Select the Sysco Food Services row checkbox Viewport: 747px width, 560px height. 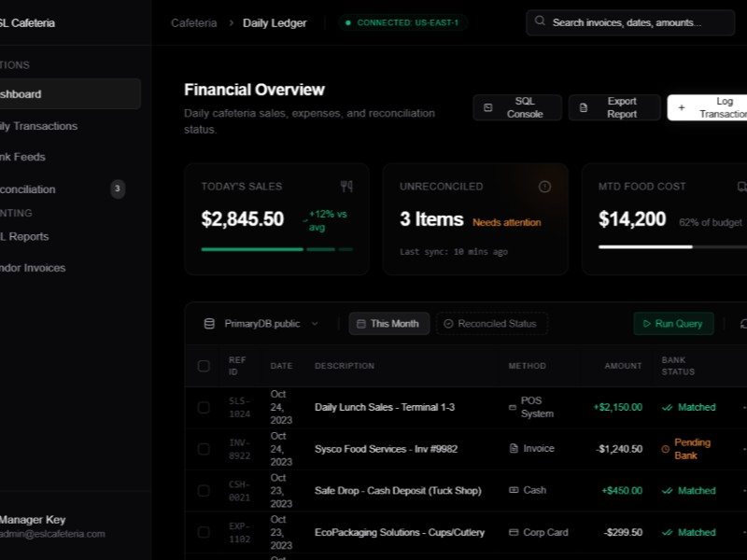pos(204,449)
